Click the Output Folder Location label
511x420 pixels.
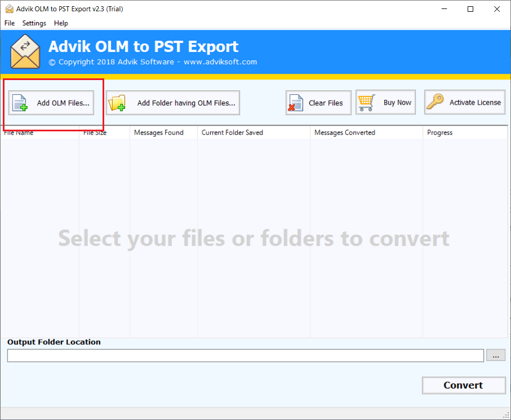(x=54, y=342)
